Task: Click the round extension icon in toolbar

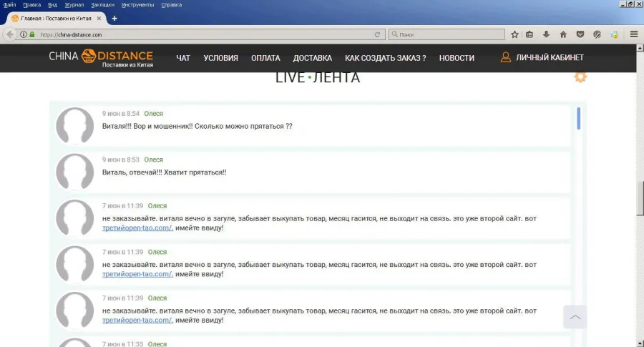Action: (597, 34)
